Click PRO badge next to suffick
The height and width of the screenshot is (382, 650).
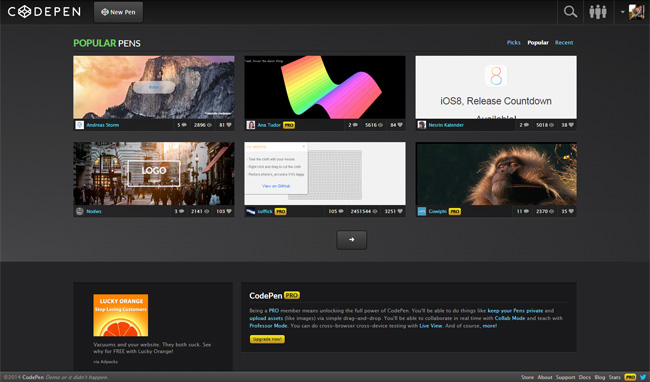click(281, 211)
